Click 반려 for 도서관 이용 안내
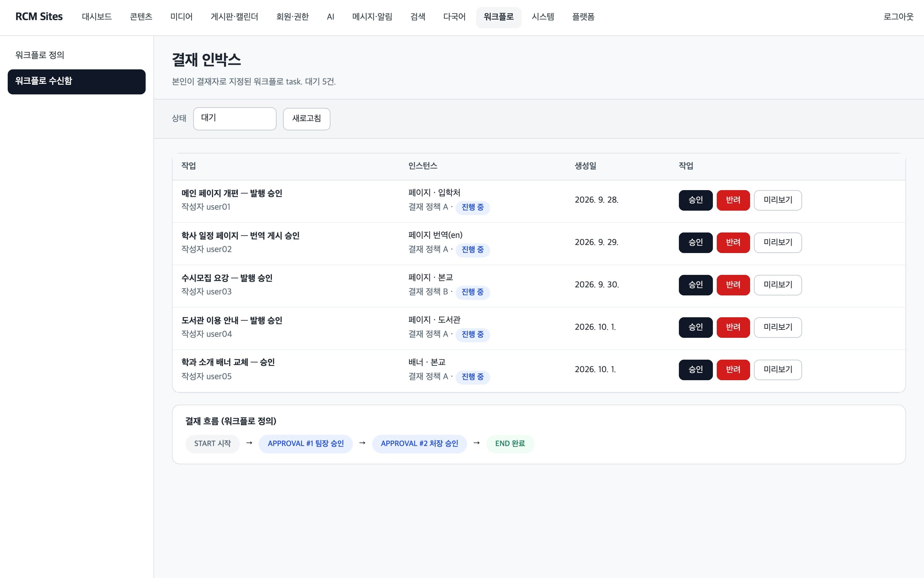 click(x=733, y=328)
